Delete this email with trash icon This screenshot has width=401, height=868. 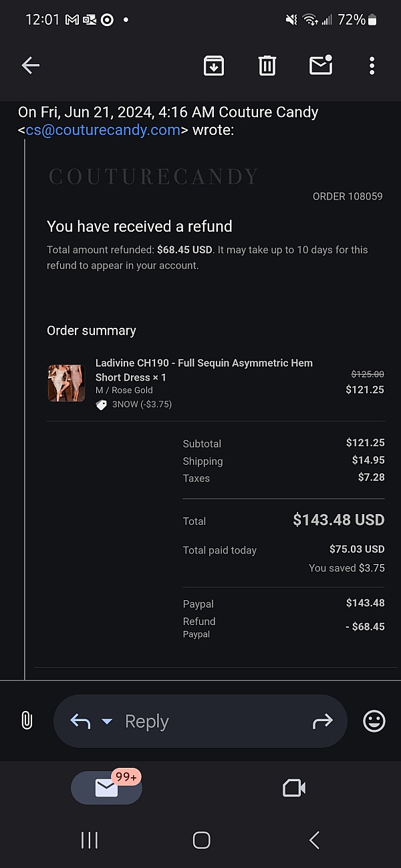coord(267,65)
